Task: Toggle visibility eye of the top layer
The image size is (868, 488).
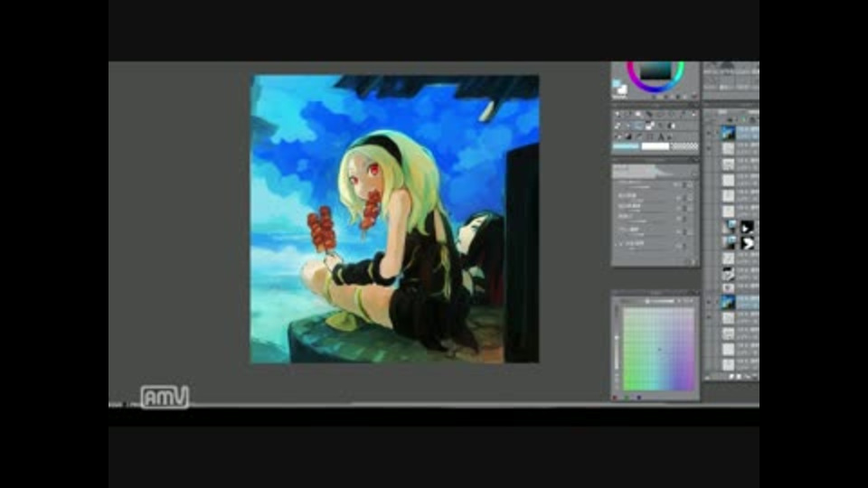Action: (709, 133)
